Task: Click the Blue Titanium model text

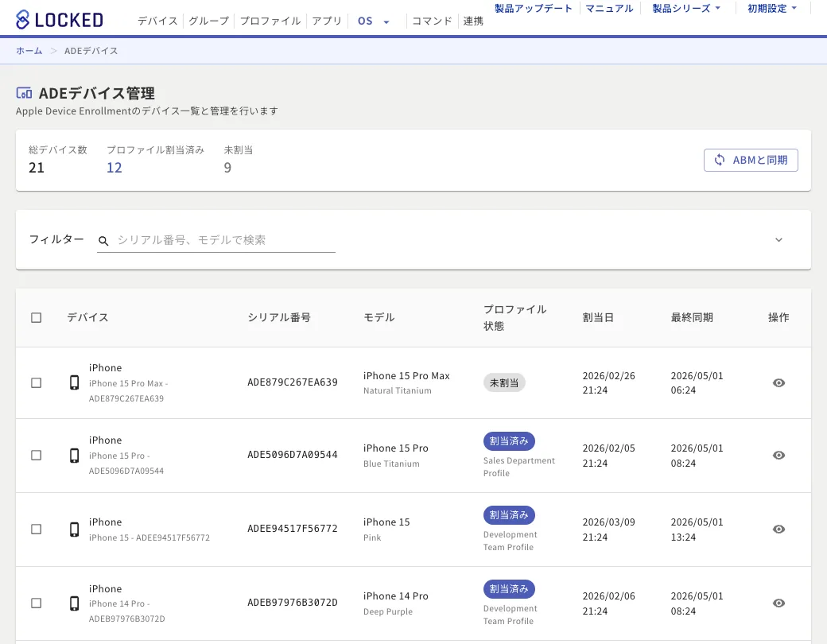Action: [x=391, y=464]
